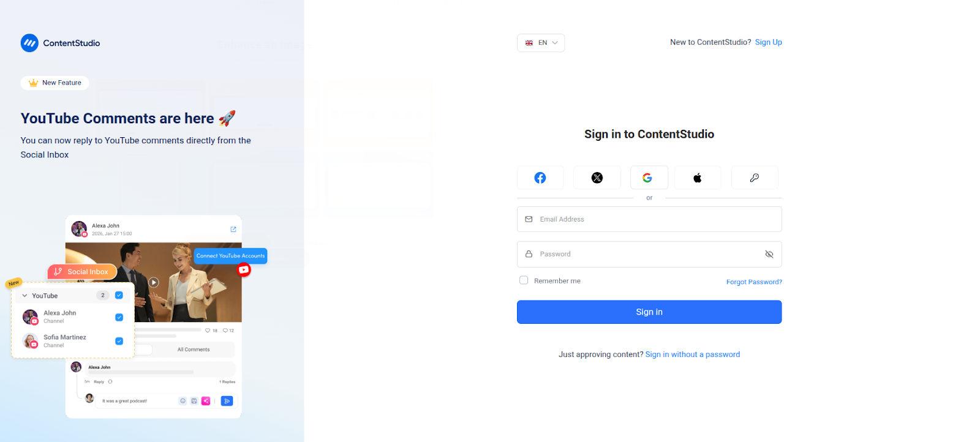Open the Sign Up link

(x=768, y=42)
